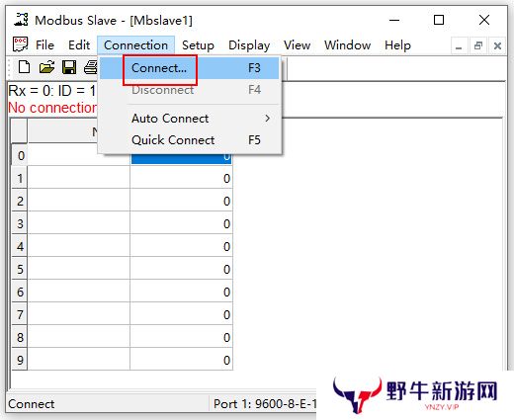
Task: Click the Connect status bar hint text
Action: click(x=32, y=404)
